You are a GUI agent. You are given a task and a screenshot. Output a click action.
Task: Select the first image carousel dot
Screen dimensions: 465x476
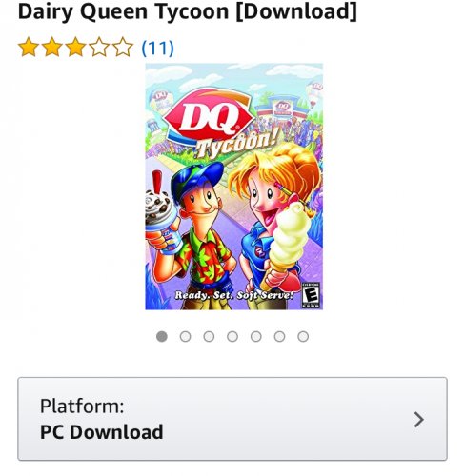click(x=162, y=336)
